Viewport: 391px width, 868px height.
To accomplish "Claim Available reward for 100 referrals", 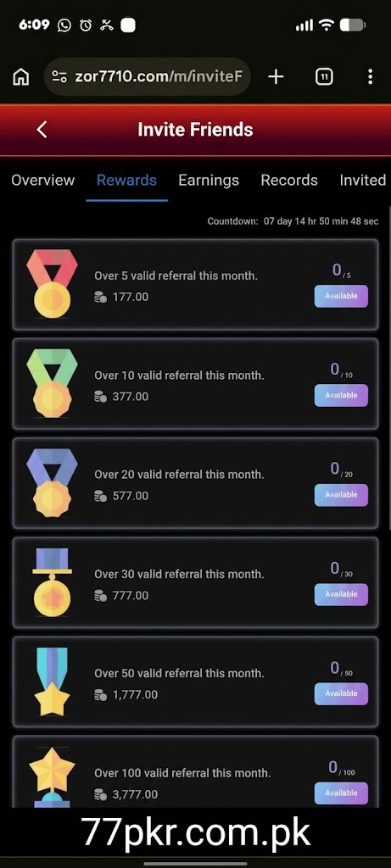I will pos(341,793).
